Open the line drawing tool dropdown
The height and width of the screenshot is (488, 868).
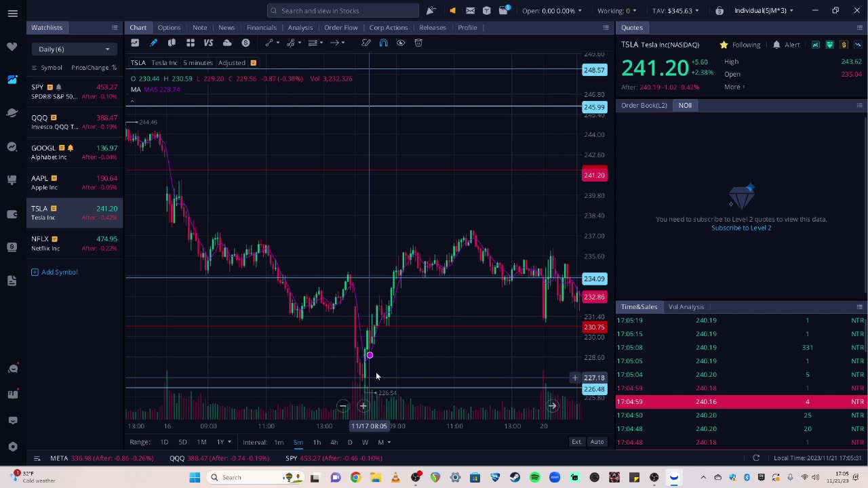[271, 43]
